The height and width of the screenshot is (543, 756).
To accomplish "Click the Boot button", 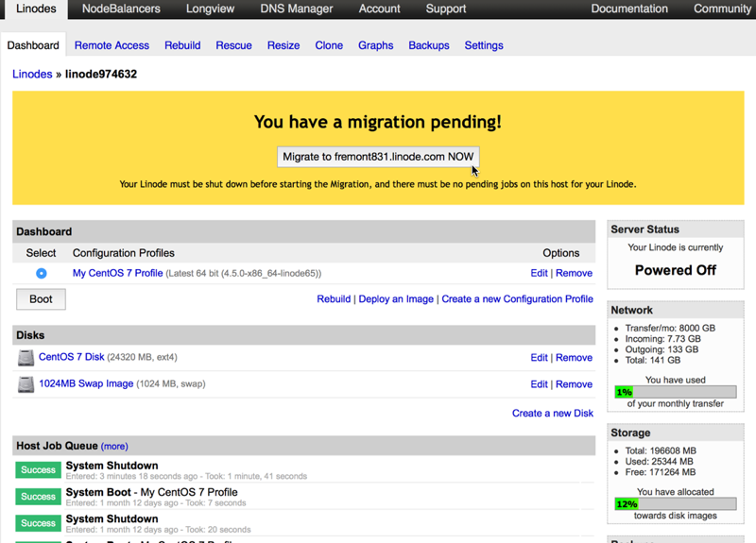I will coord(41,299).
